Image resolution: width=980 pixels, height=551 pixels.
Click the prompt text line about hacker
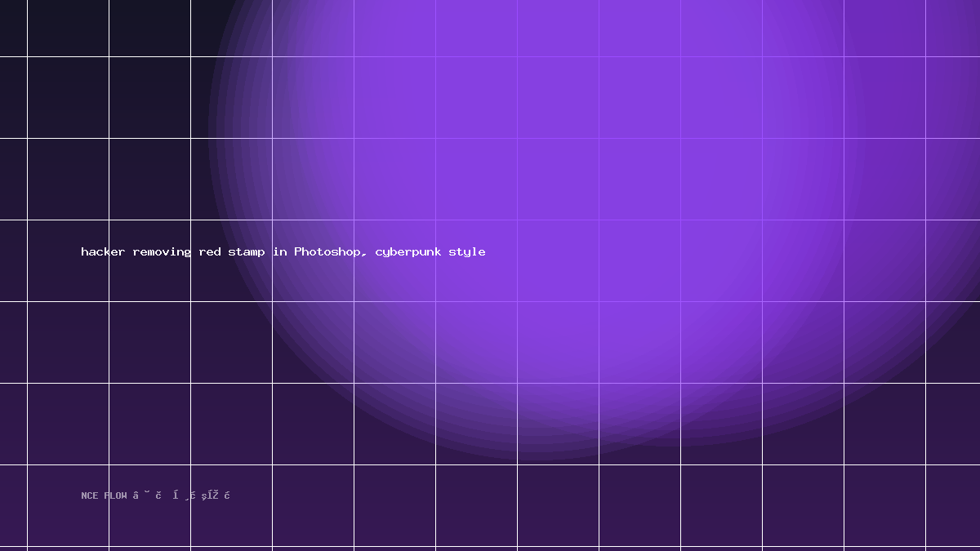[283, 251]
